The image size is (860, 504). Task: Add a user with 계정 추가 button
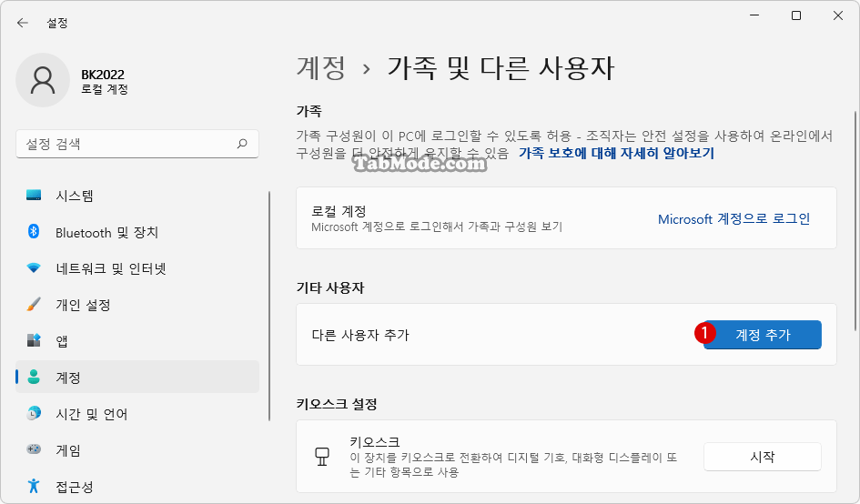[763, 335]
